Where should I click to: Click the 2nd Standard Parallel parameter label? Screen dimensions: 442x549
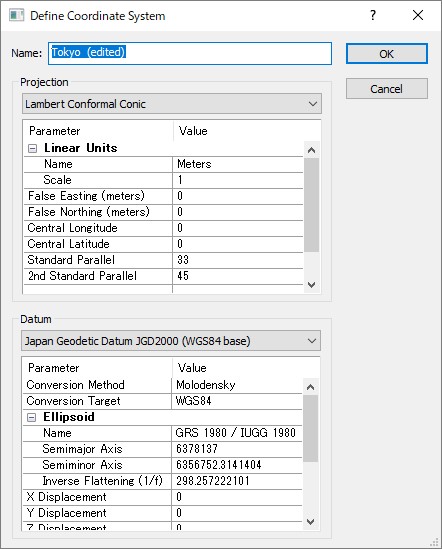pyautogui.click(x=83, y=276)
